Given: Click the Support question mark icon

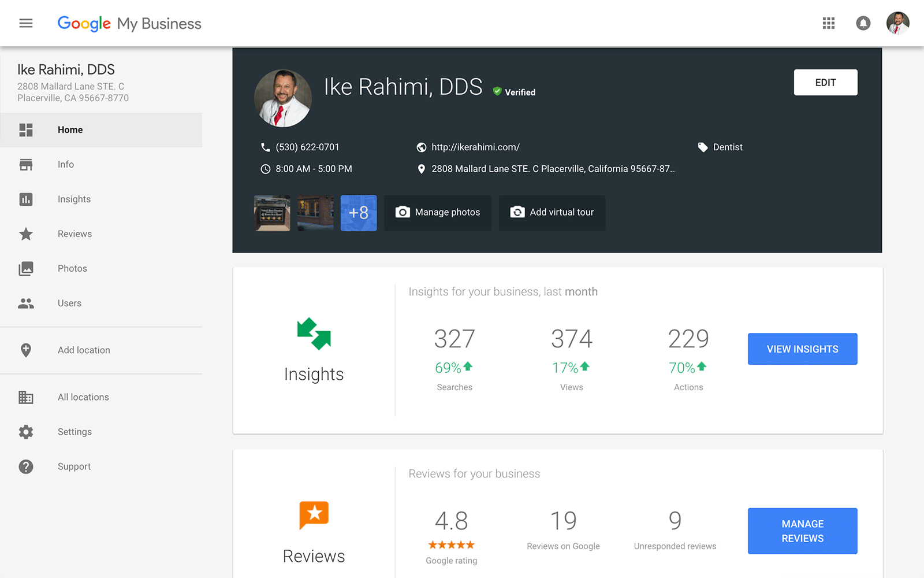Looking at the screenshot, I should 26,466.
